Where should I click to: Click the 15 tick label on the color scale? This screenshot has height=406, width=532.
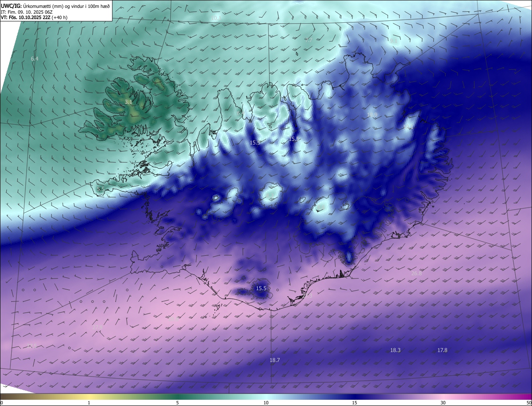tap(355, 403)
